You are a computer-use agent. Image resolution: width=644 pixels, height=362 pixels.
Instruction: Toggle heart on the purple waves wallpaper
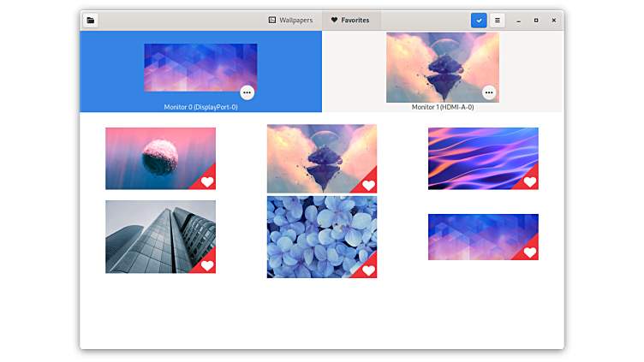(x=530, y=181)
